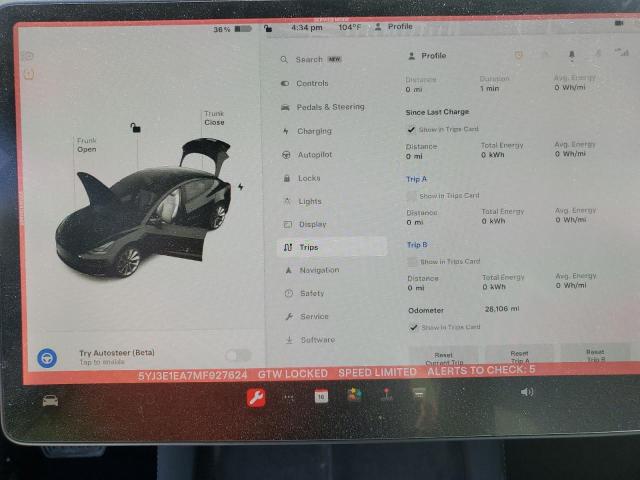Check Trip A show in Trips Card
Viewport: 640px width, 480px height.
(412, 196)
